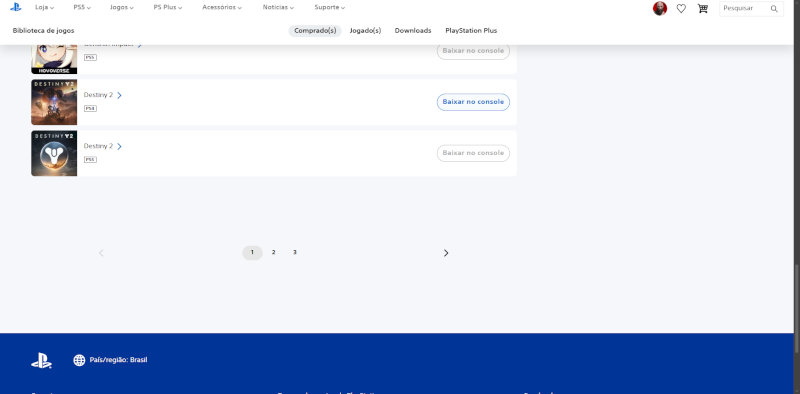Screen dimensions: 800x394
Task: Click the PS5 tag under second Destiny 2
Action: [90, 160]
